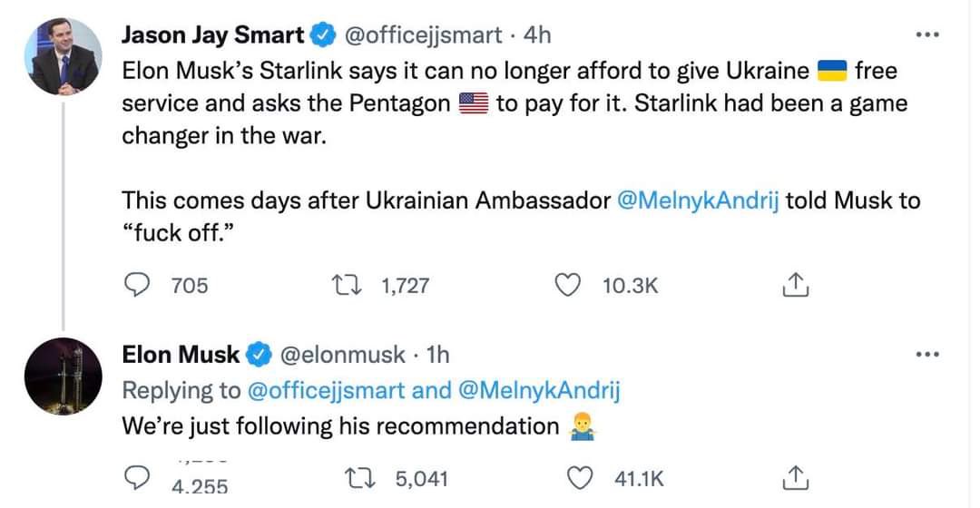Share Jason Jay Smart's tweet

(x=794, y=286)
